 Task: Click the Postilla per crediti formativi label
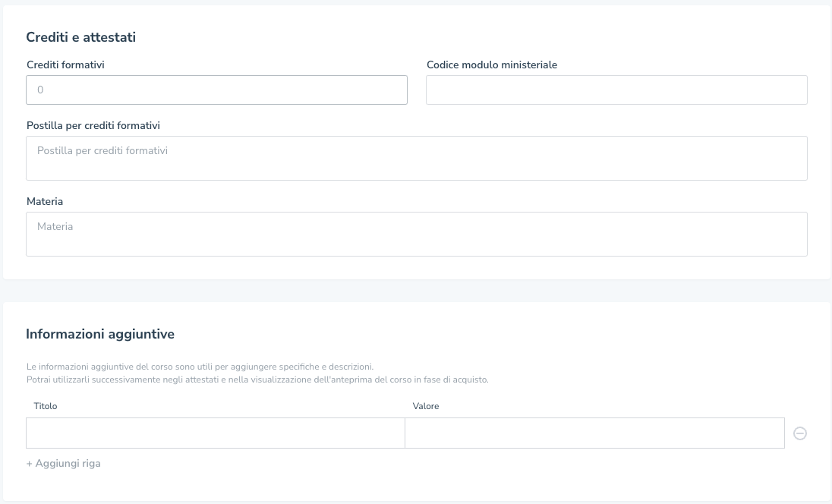coord(93,126)
